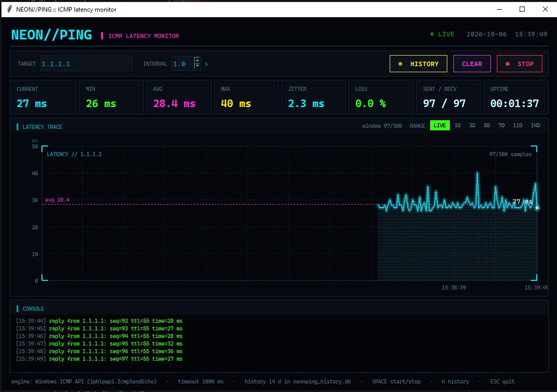The image size is (557, 392).
Task: Click the JITTER 2.3 ms value
Action: 306,104
